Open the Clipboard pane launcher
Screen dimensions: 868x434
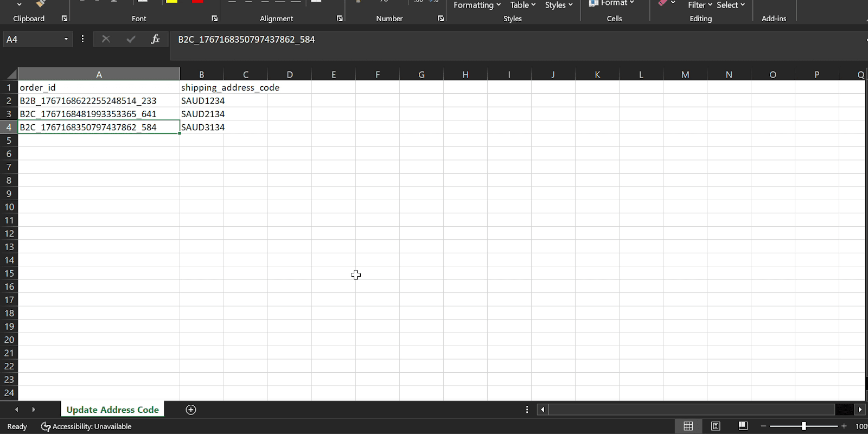click(x=65, y=18)
